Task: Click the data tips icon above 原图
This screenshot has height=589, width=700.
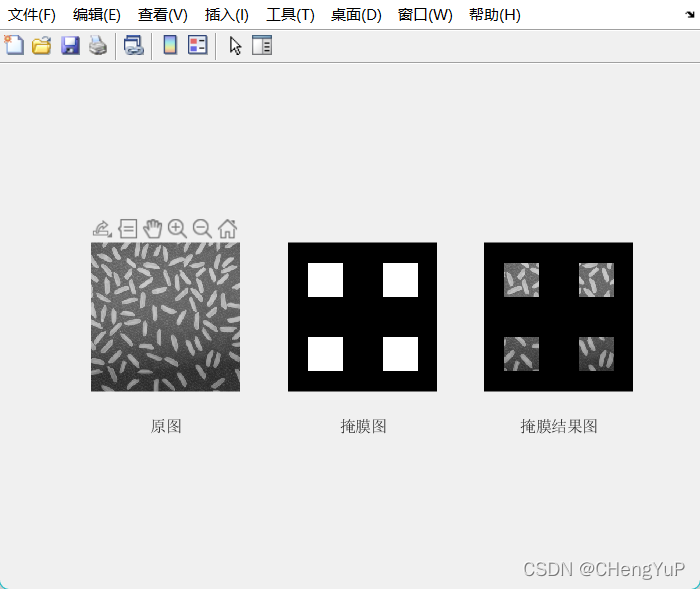Action: click(128, 229)
